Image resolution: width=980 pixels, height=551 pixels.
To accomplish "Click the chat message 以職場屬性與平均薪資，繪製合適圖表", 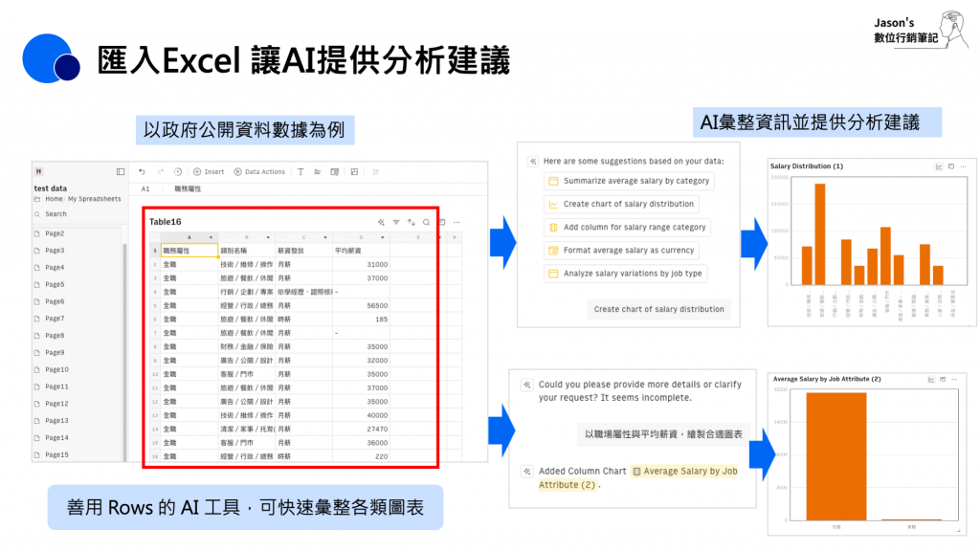I will pyautogui.click(x=663, y=434).
